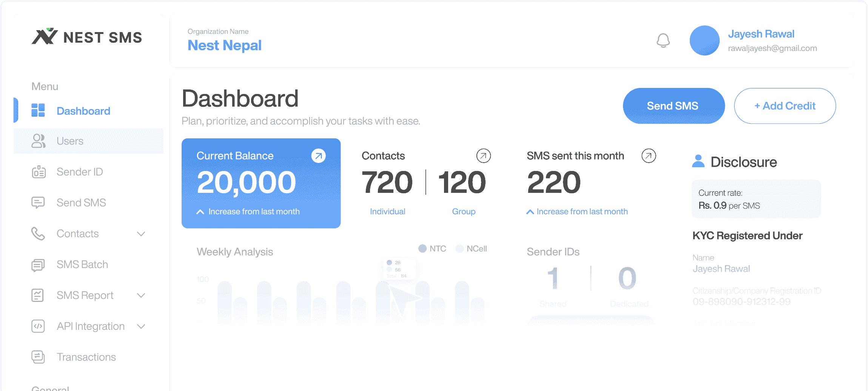The height and width of the screenshot is (391, 868).
Task: Open the Transactions icon in sidebar
Action: coord(38,357)
